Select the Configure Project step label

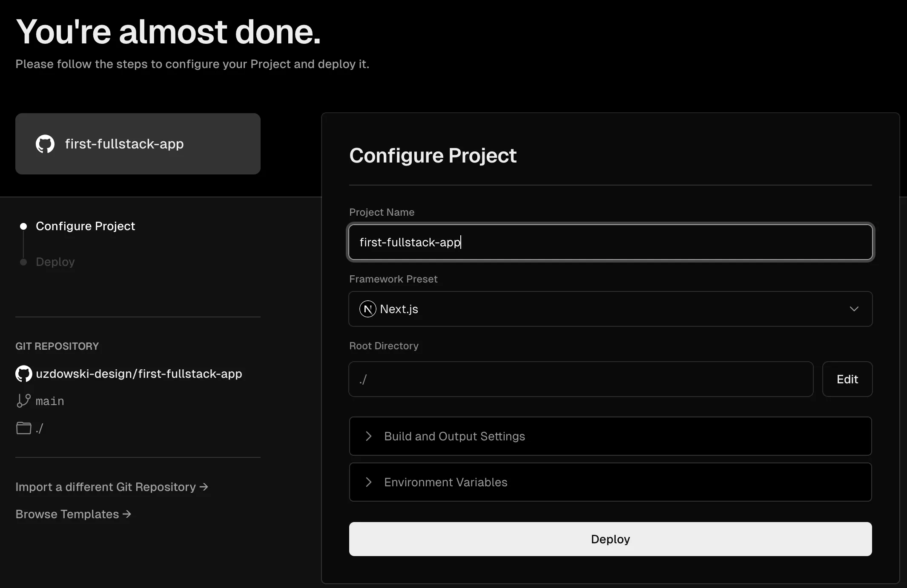[85, 226]
